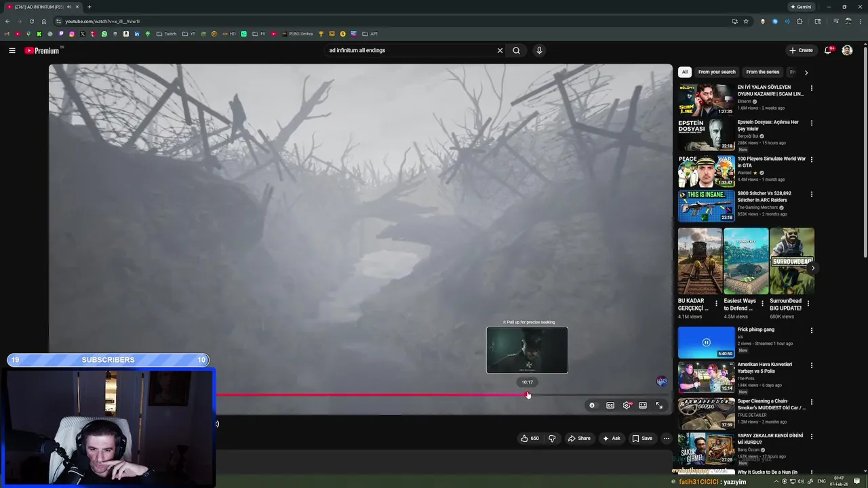Open the LinkedIn bookmark icon
The height and width of the screenshot is (488, 868).
coord(137,34)
